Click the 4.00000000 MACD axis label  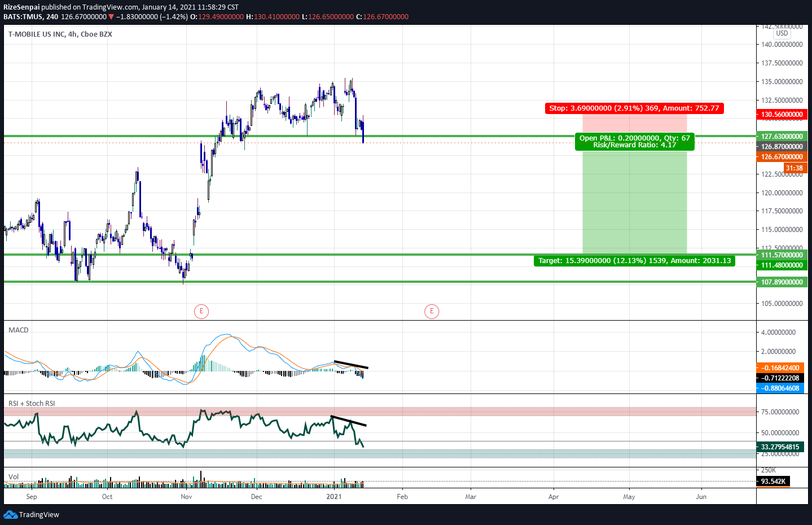[x=779, y=333]
